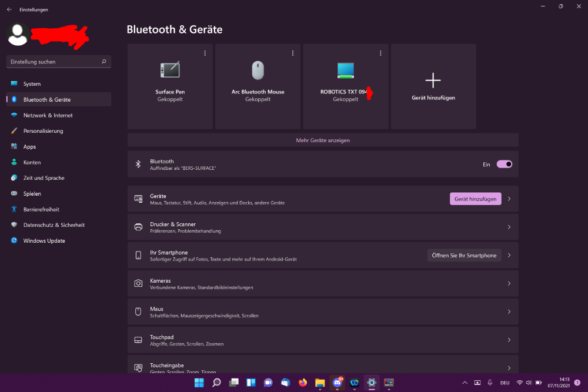Go to Personalisierung settings
This screenshot has height=392, width=588.
click(x=59, y=131)
